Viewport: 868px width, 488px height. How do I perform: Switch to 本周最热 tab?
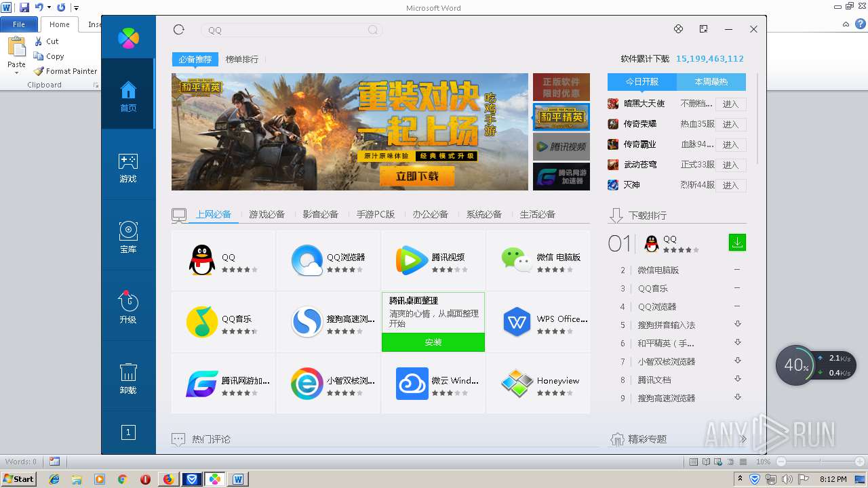(711, 82)
